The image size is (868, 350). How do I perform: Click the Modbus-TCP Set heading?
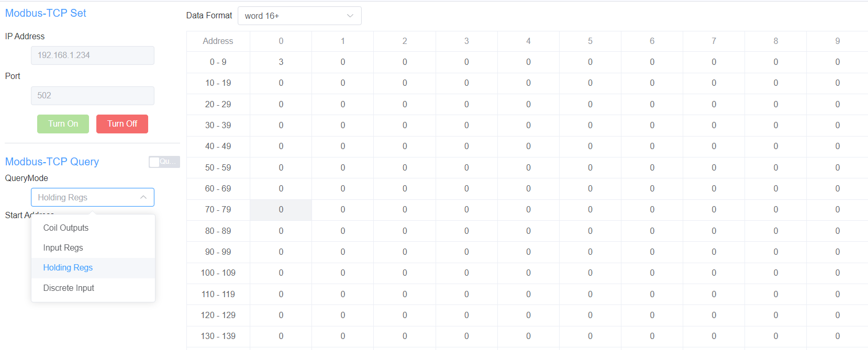click(x=46, y=13)
